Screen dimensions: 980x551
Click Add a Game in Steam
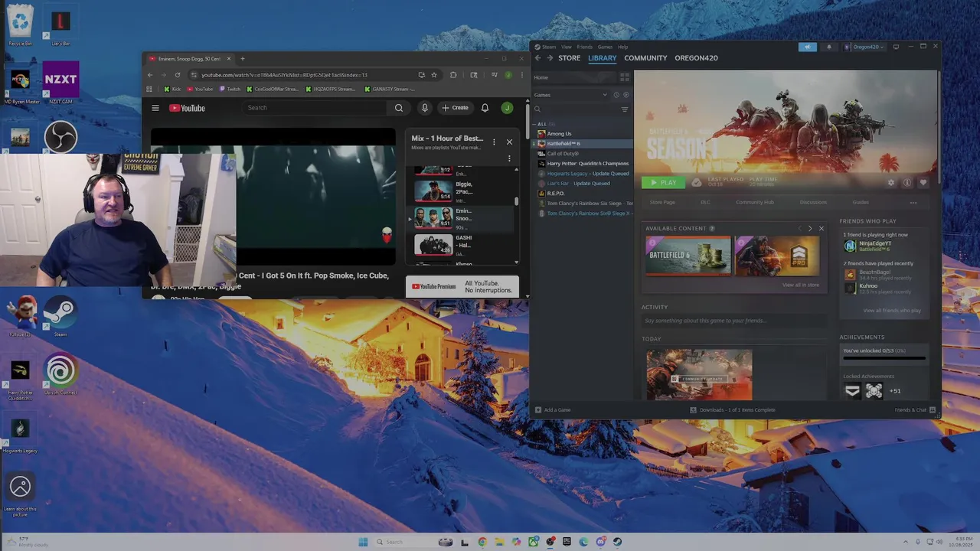click(553, 410)
